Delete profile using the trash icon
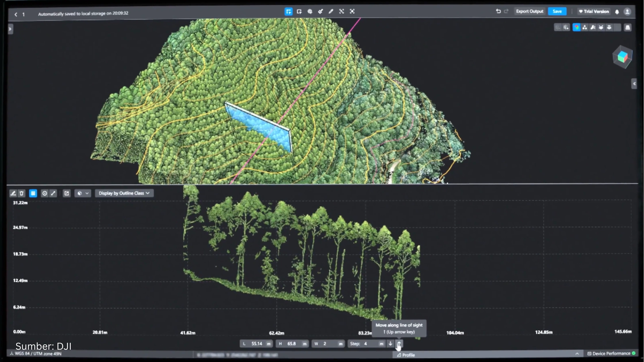This screenshot has width=644, height=362. (x=22, y=193)
